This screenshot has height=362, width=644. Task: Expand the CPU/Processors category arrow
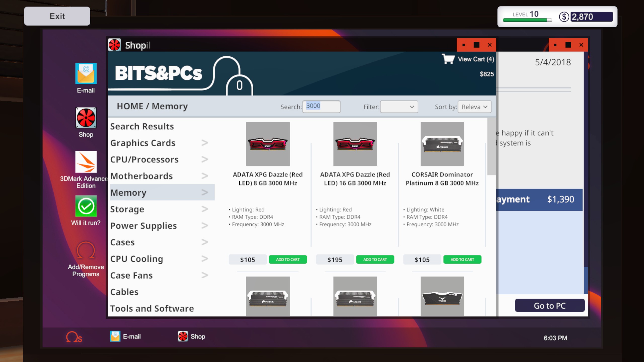205,159
